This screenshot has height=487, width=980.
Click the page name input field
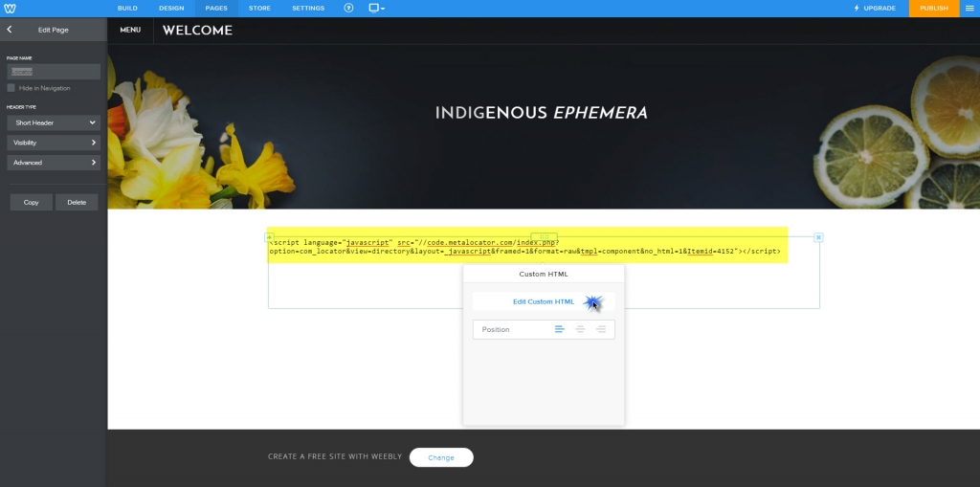click(54, 72)
